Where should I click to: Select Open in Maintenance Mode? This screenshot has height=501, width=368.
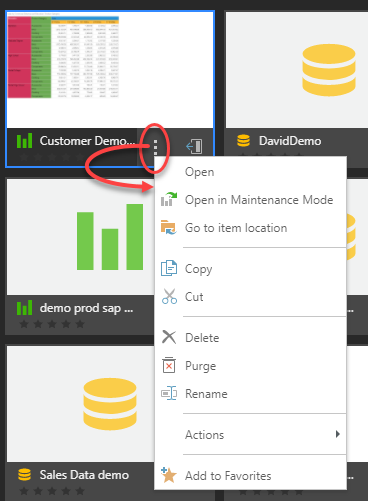click(250, 200)
